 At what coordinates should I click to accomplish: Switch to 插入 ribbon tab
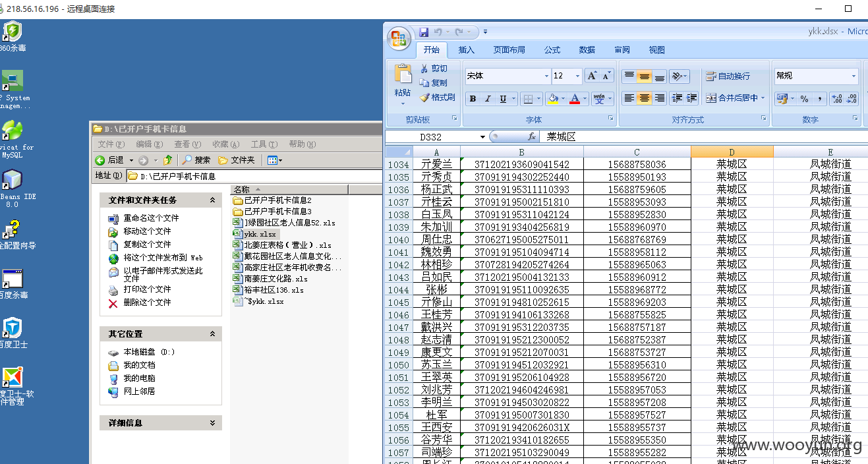(467, 50)
